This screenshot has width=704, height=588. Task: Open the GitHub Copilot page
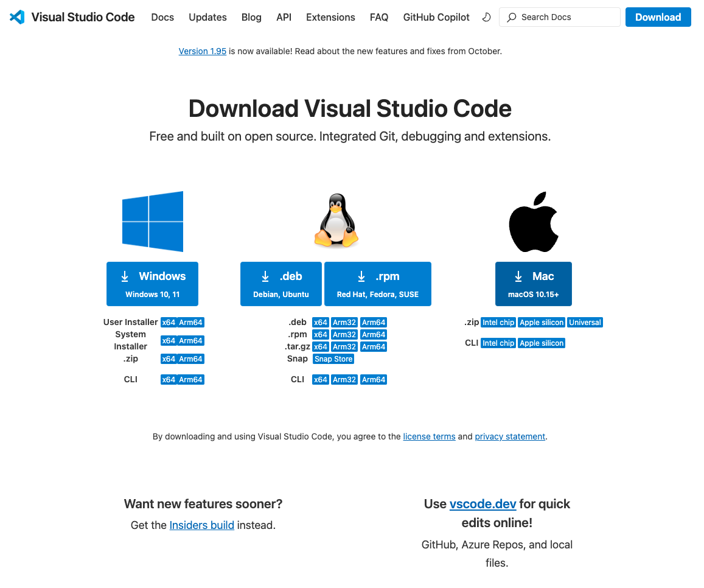click(436, 17)
